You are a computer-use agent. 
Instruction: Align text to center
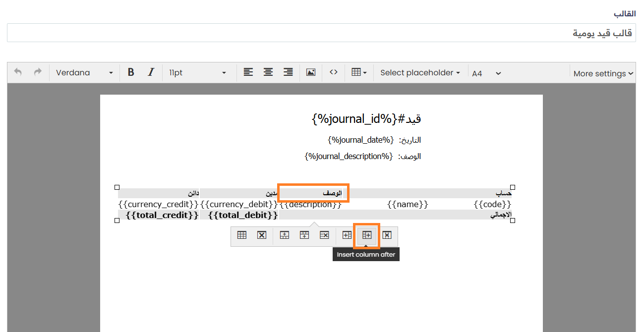(268, 72)
